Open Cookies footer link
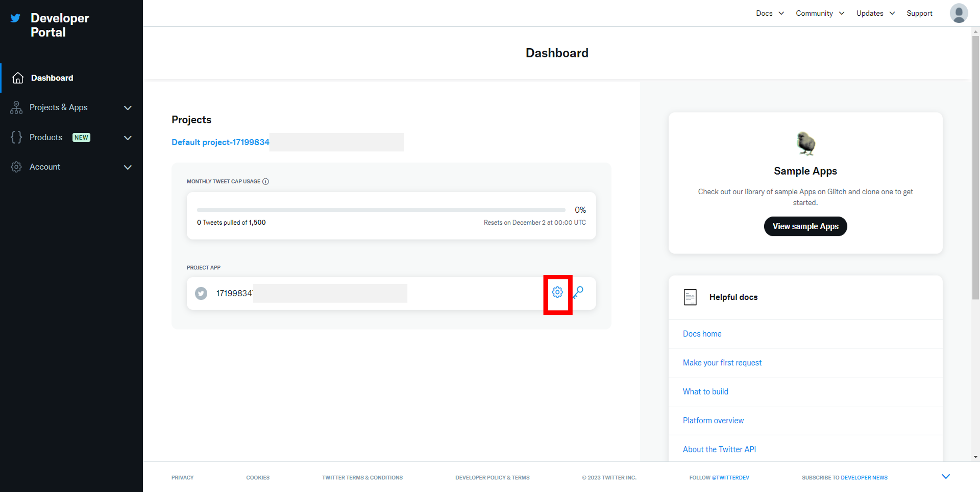 [258, 478]
